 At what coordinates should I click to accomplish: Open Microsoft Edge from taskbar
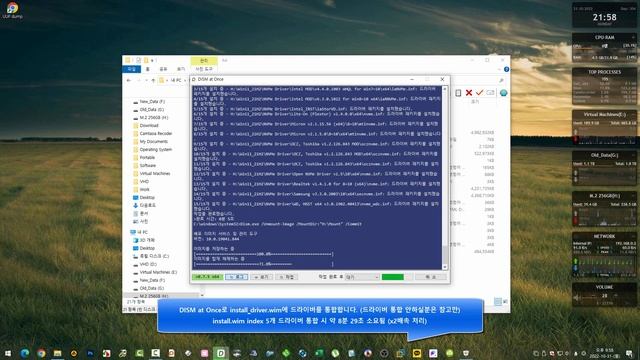24,353
